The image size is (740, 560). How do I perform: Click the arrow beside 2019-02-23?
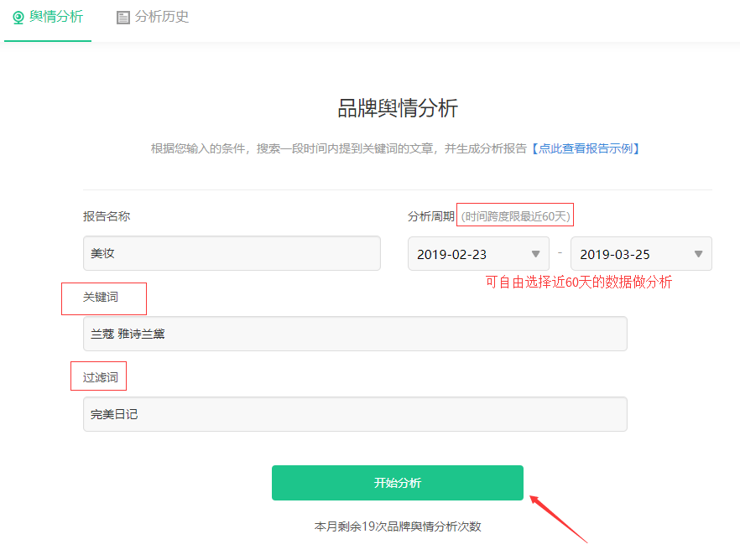535,254
